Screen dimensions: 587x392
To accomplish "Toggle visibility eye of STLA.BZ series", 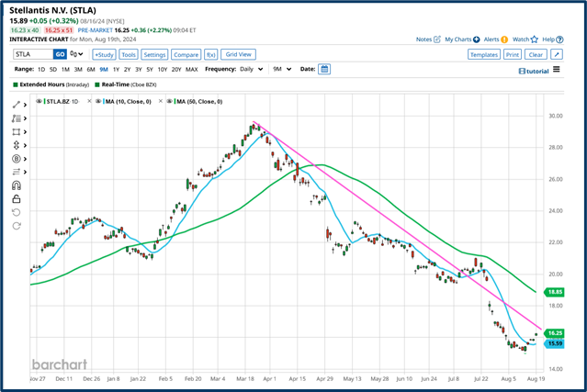I will tap(39, 101).
